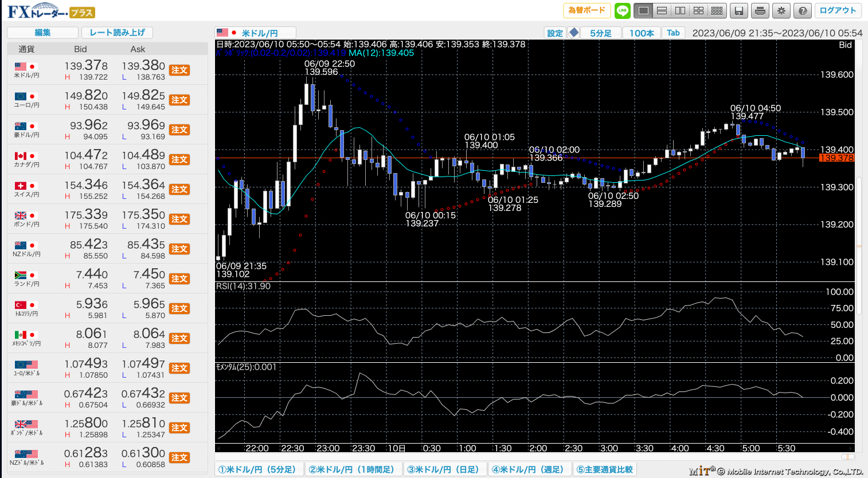Open the 100本 bar count dropdown

coord(642,33)
